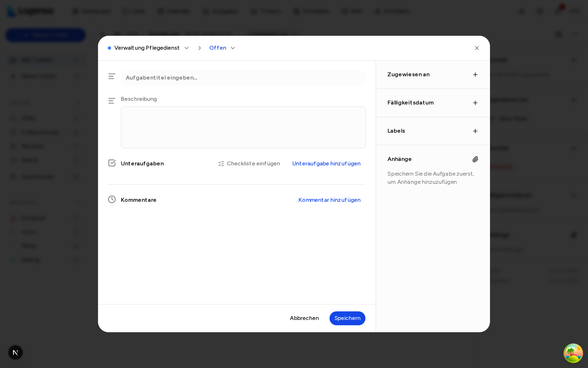Click the Unteraufgabe hinzufügen link

326,164
